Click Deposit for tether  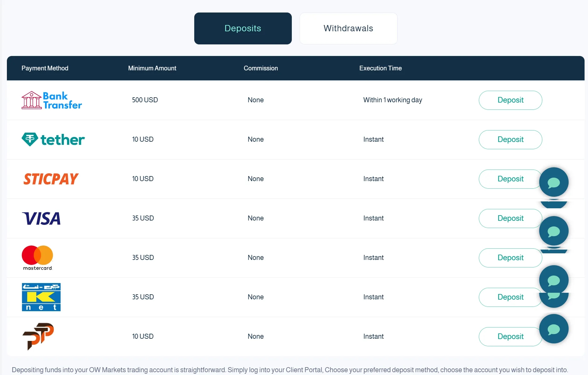pyautogui.click(x=510, y=139)
